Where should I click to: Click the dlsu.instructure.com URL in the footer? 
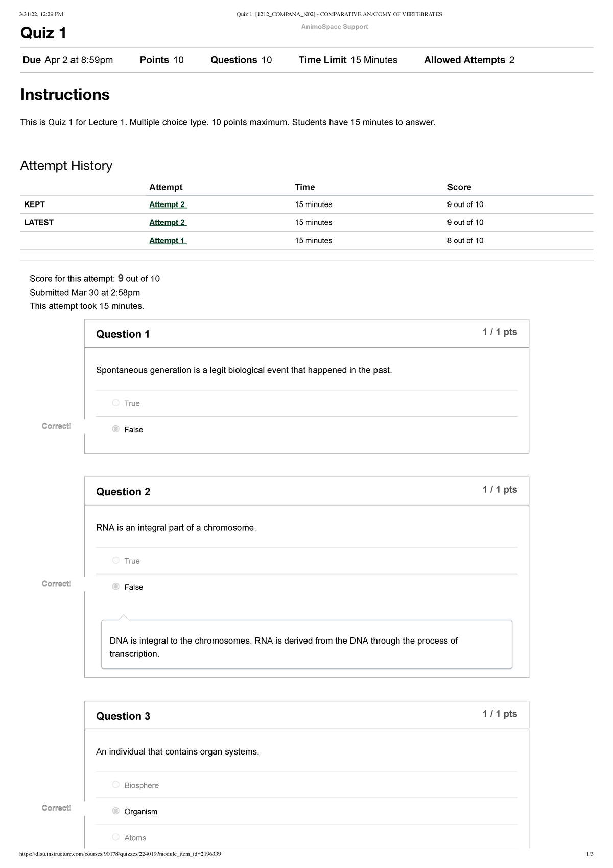pyautogui.click(x=120, y=854)
